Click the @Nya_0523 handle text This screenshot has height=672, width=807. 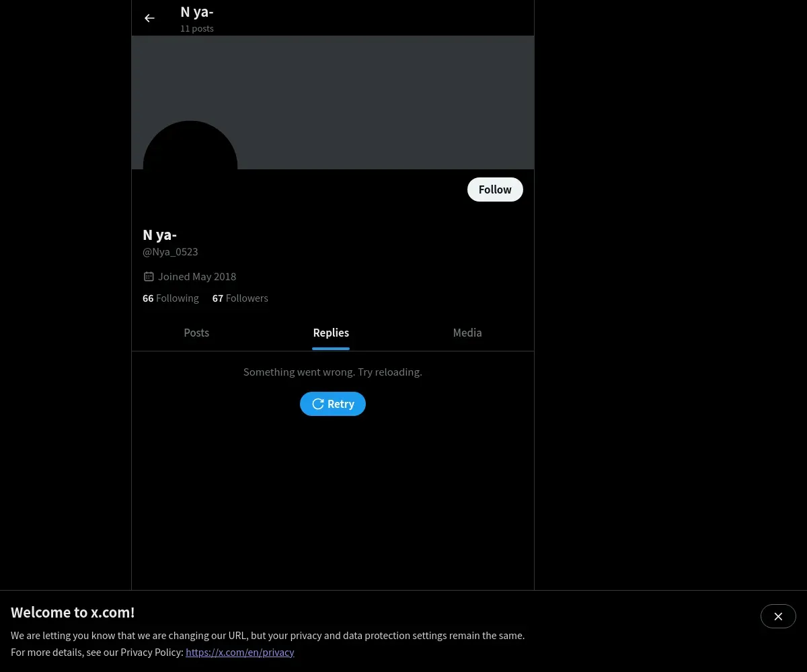pos(170,252)
